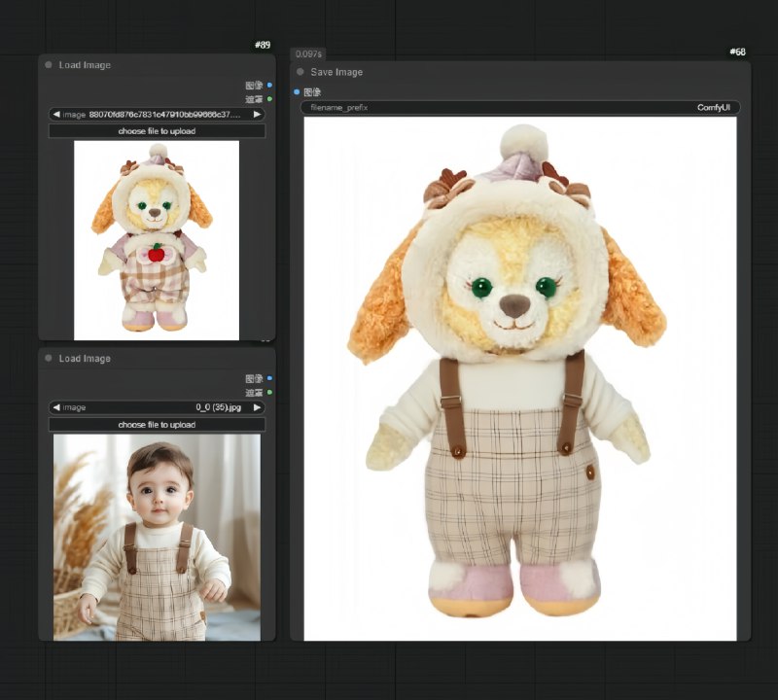
Task: Click the #89 node ID badge
Action: (x=263, y=45)
